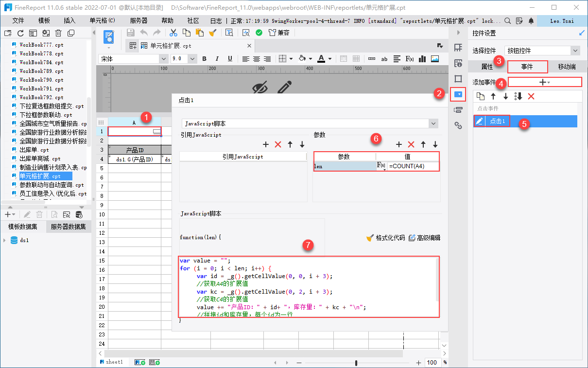Image resolution: width=588 pixels, height=368 pixels.
Task: Open the 按钮控件 widget selection dropdown
Action: (575, 51)
